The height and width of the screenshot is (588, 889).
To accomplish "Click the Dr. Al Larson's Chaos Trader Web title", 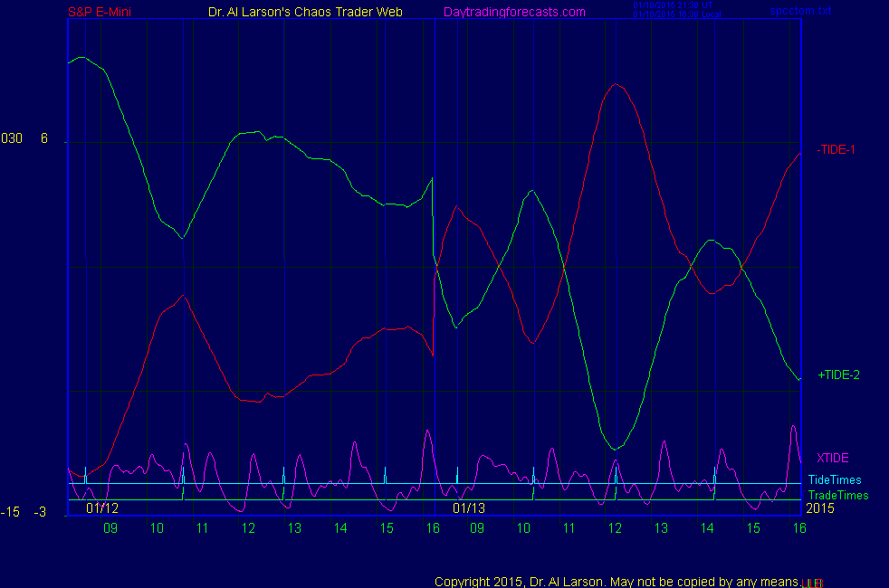I will click(300, 12).
